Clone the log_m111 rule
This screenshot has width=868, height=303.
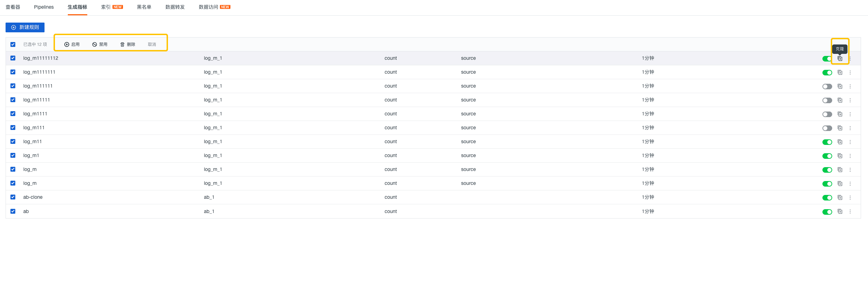tap(840, 128)
